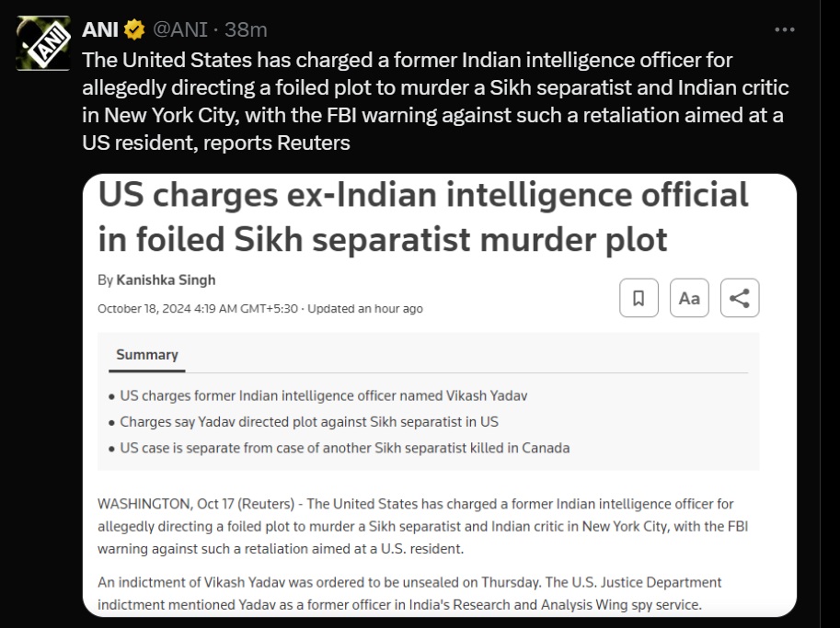Click the bullet about the Canada case
Screen dimensions: 840x628
pyautogui.click(x=345, y=448)
